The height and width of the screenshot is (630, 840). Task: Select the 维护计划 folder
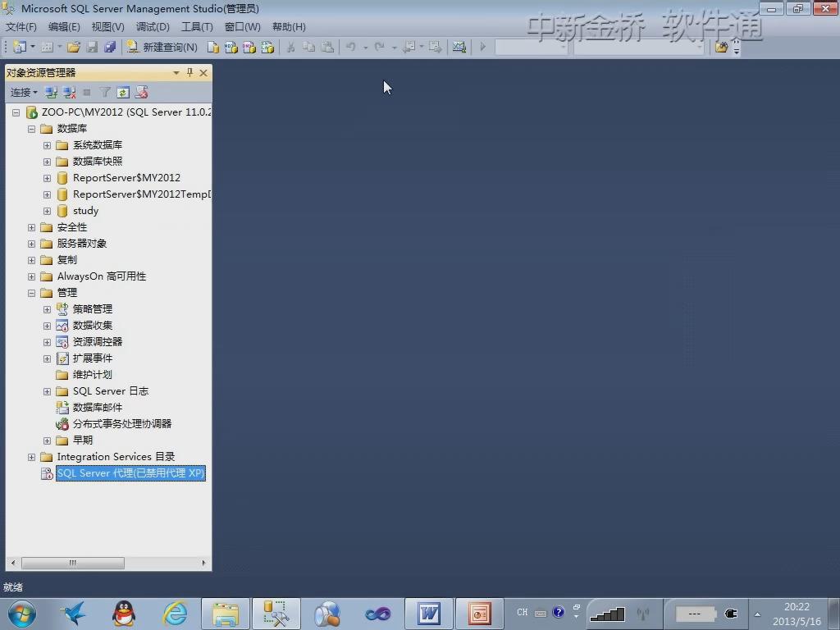click(92, 374)
